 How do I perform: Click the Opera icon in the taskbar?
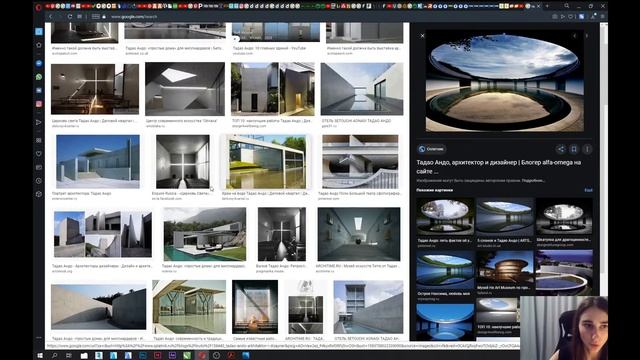(202, 356)
